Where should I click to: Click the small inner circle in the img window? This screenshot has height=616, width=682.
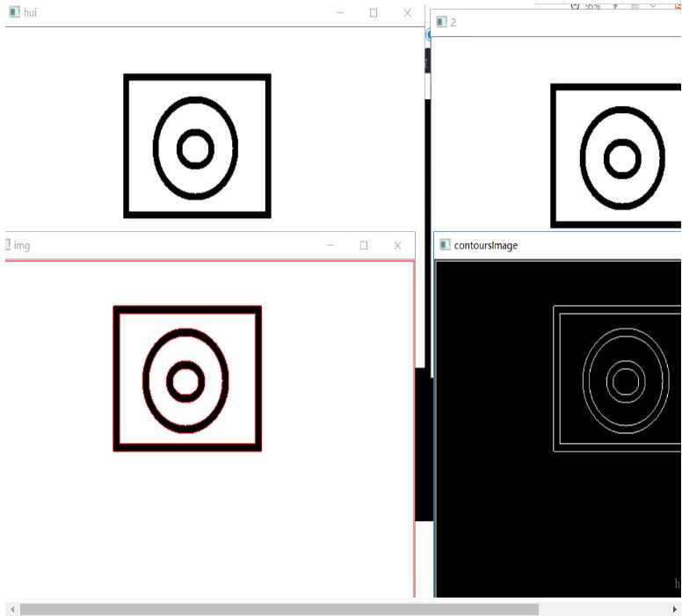(185, 381)
